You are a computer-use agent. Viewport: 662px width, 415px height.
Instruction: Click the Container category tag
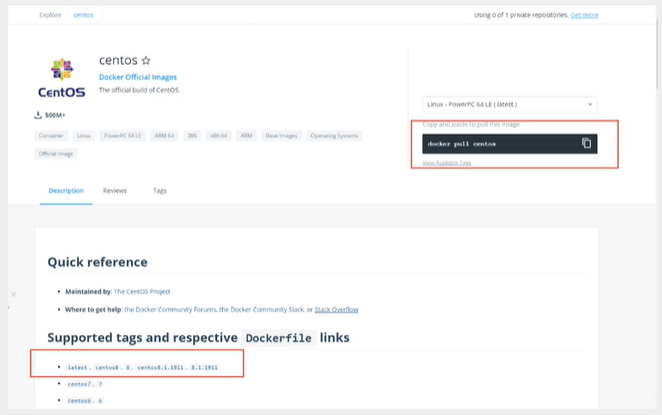point(51,136)
